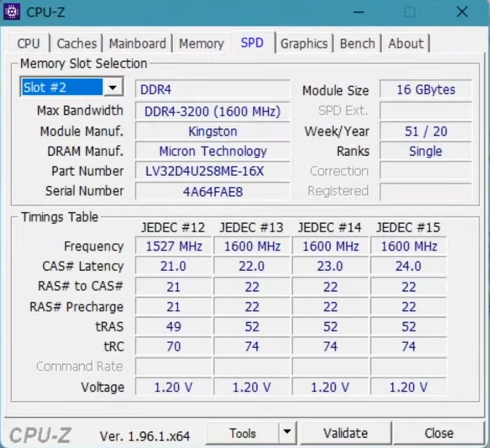Click the empty Correction field

[426, 171]
